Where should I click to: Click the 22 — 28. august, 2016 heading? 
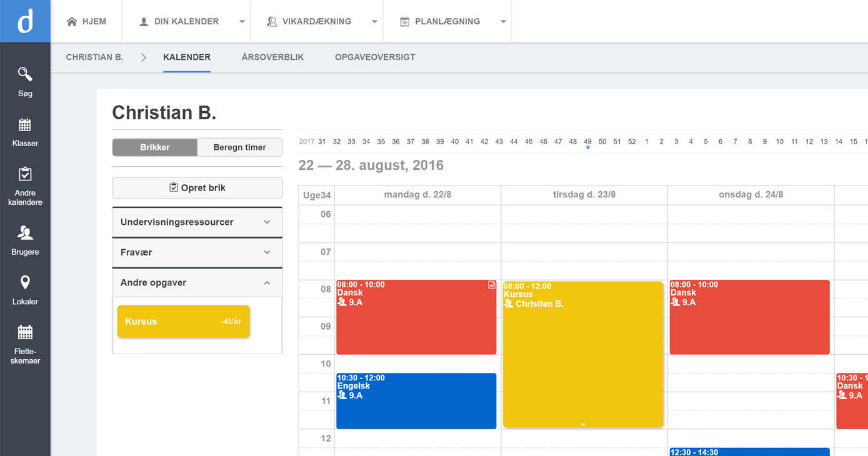click(x=371, y=166)
